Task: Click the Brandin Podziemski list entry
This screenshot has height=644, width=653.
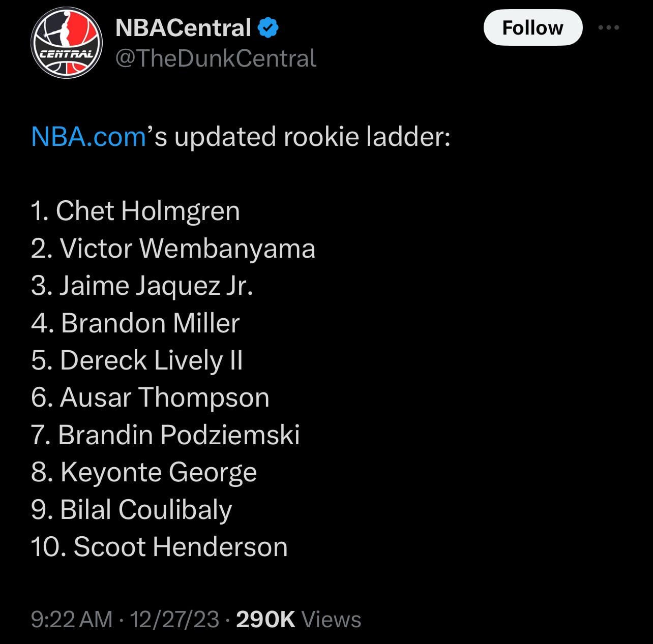Action: [x=165, y=435]
